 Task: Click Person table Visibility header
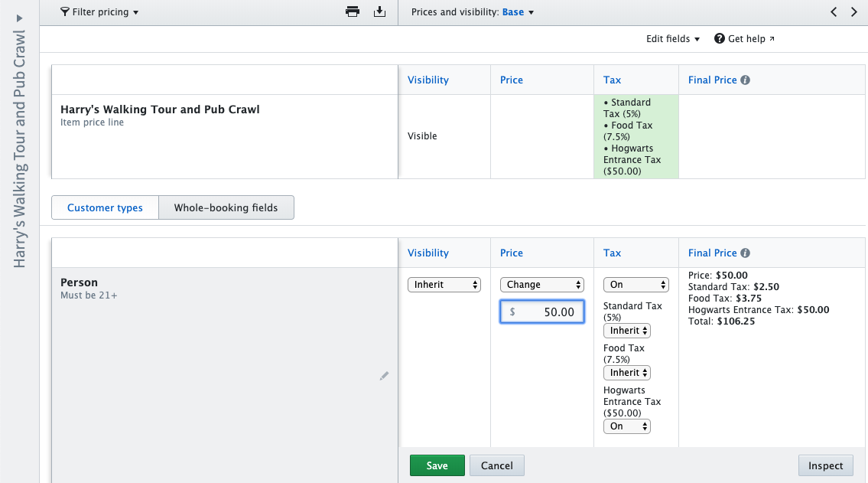428,253
